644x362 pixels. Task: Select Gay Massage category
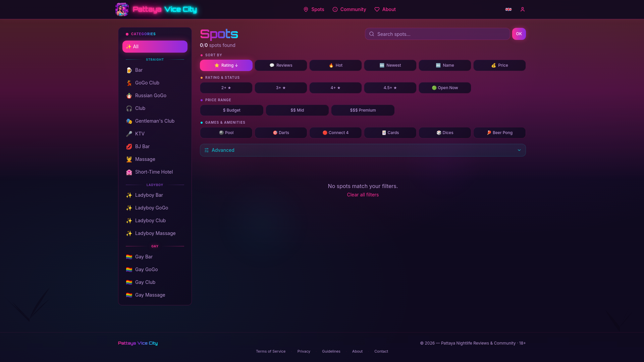click(x=155, y=295)
